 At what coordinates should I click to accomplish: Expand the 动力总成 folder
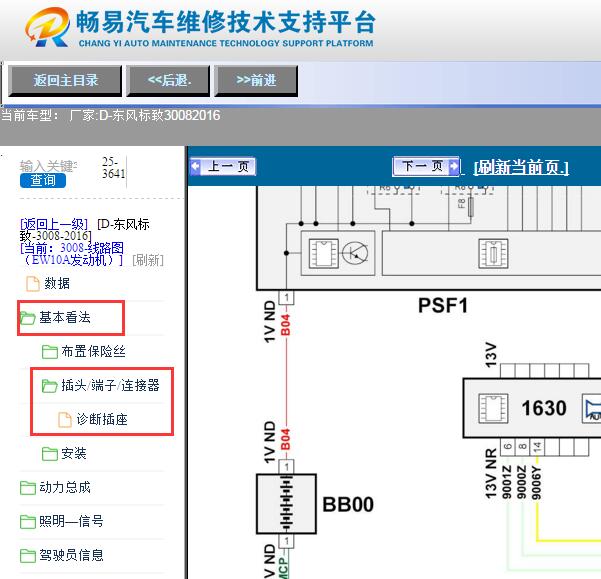pos(65,487)
